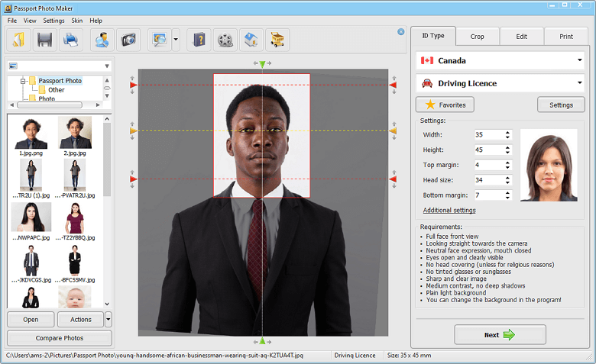The height and width of the screenshot is (364, 596).
Task: Click the green arrow on Next button
Action: click(509, 335)
